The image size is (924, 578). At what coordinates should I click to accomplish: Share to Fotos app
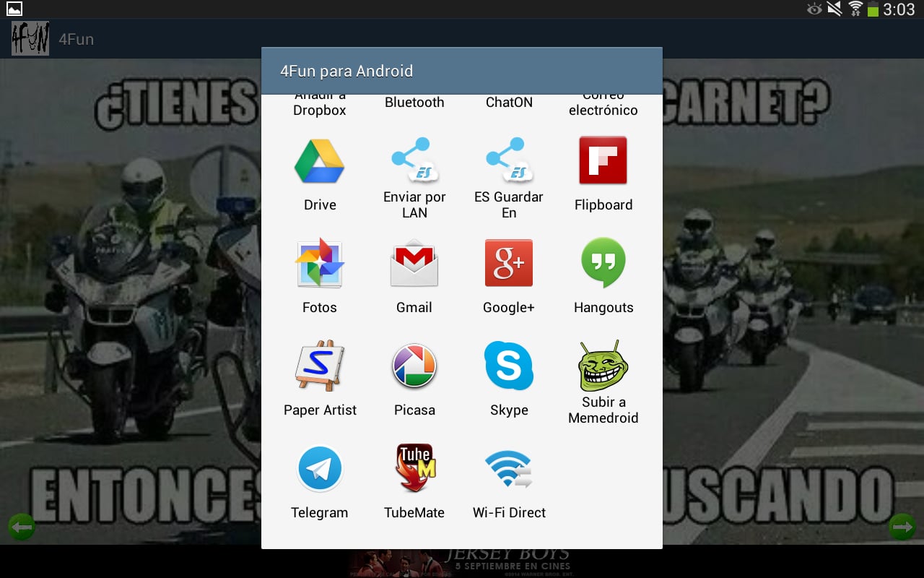coord(319,263)
